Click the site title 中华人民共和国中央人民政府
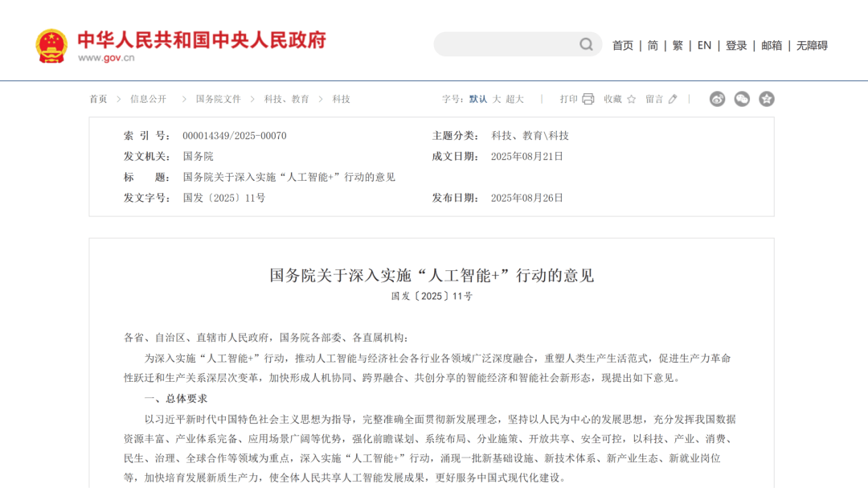The image size is (868, 488). 202,40
